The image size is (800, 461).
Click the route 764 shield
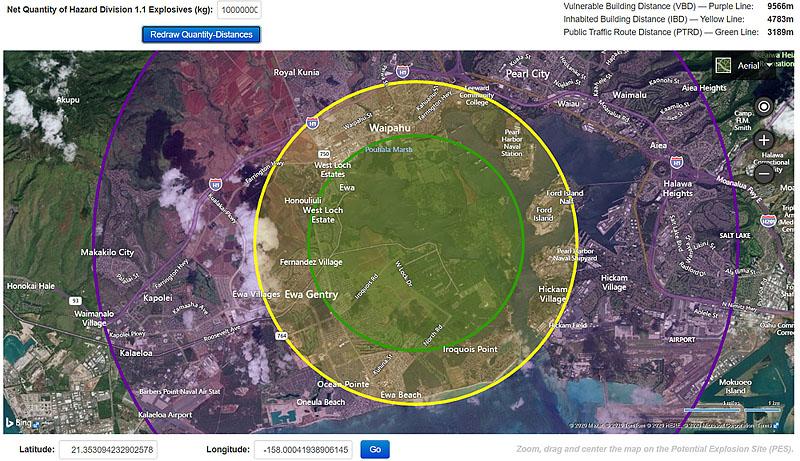282,336
